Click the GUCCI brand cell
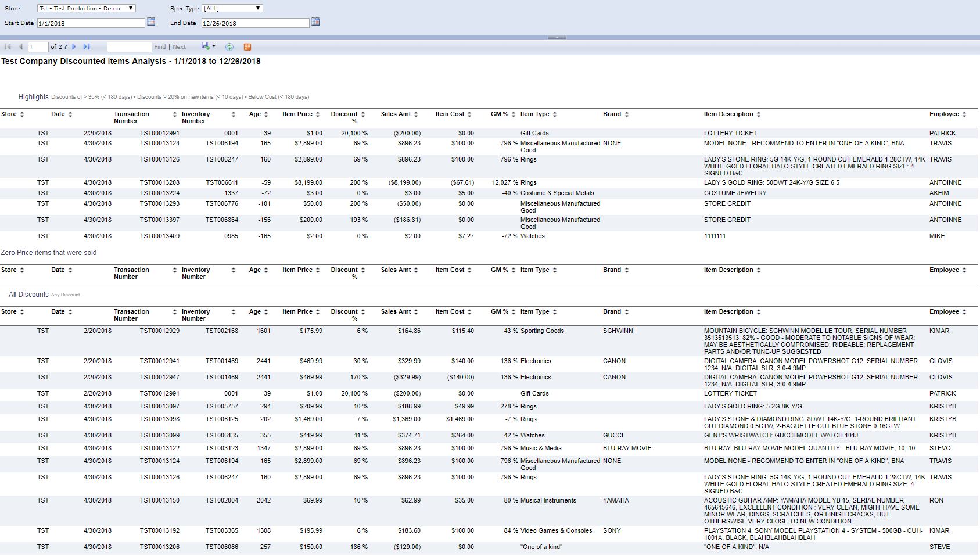The image size is (980, 556). (613, 435)
